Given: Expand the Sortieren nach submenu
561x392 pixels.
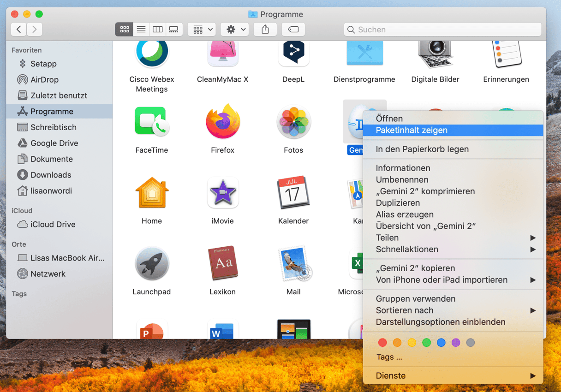Looking at the screenshot, I should (x=453, y=310).
